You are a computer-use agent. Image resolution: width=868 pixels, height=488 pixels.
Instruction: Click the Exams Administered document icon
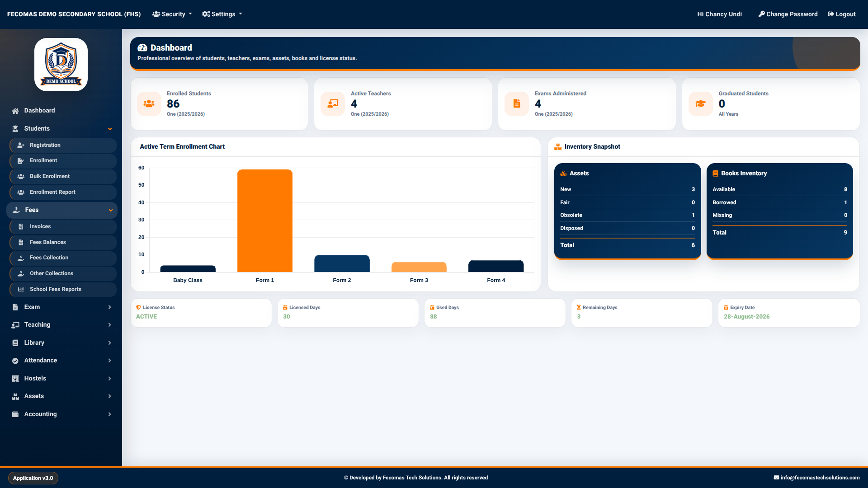coord(517,104)
